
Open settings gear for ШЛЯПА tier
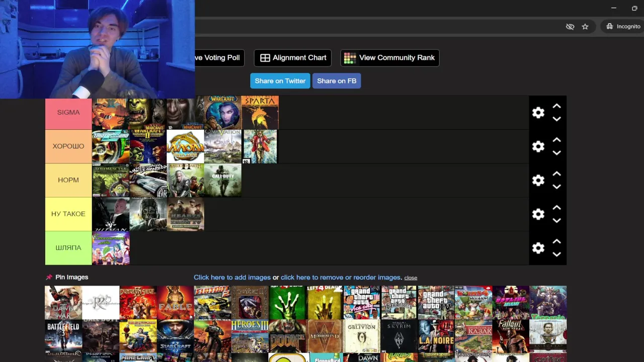(538, 248)
